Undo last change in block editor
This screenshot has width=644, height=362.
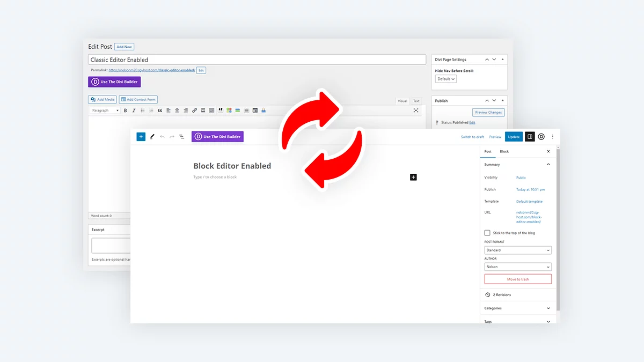click(162, 137)
